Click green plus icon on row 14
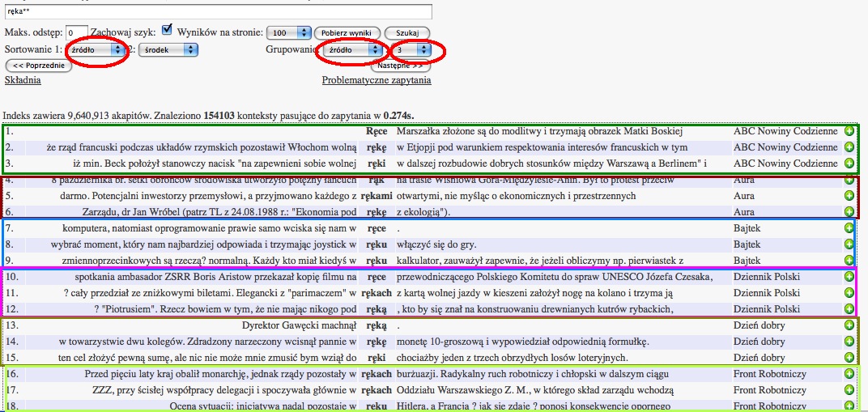This screenshot has height=412, width=868. 849,342
